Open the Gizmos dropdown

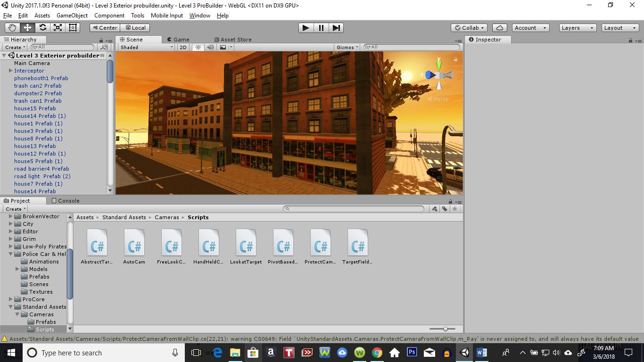(x=347, y=47)
